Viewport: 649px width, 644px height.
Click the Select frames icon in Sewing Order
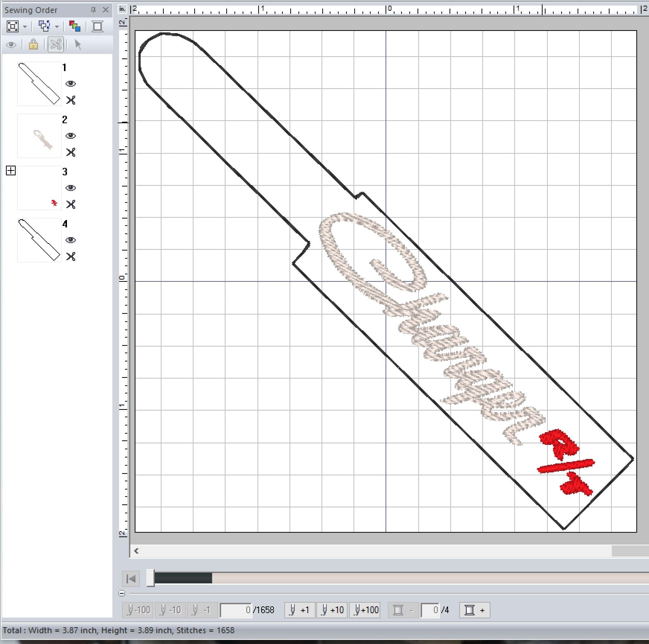(x=45, y=26)
